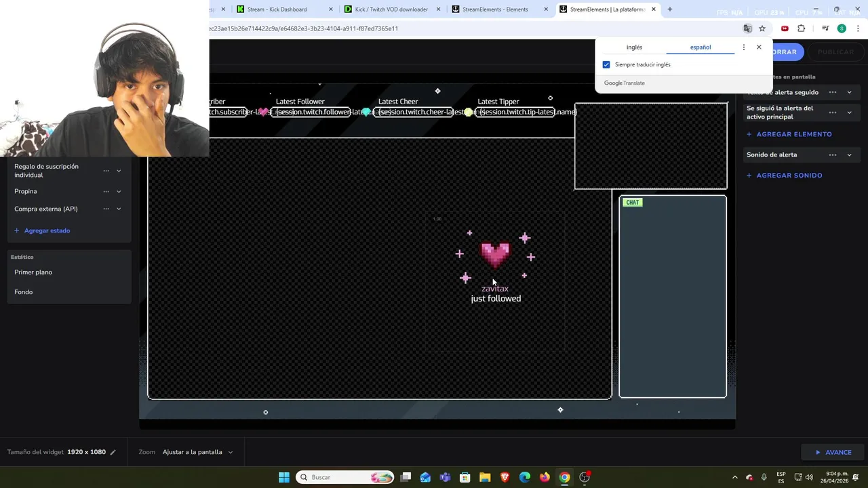
Task: Select 'just followed' text on canvas
Action: tap(496, 299)
